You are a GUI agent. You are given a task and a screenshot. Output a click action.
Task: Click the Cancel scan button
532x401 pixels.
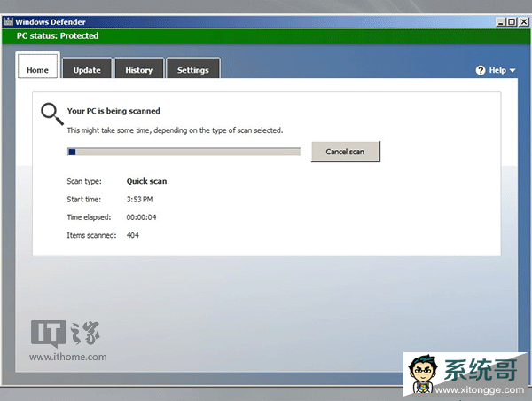coord(346,152)
